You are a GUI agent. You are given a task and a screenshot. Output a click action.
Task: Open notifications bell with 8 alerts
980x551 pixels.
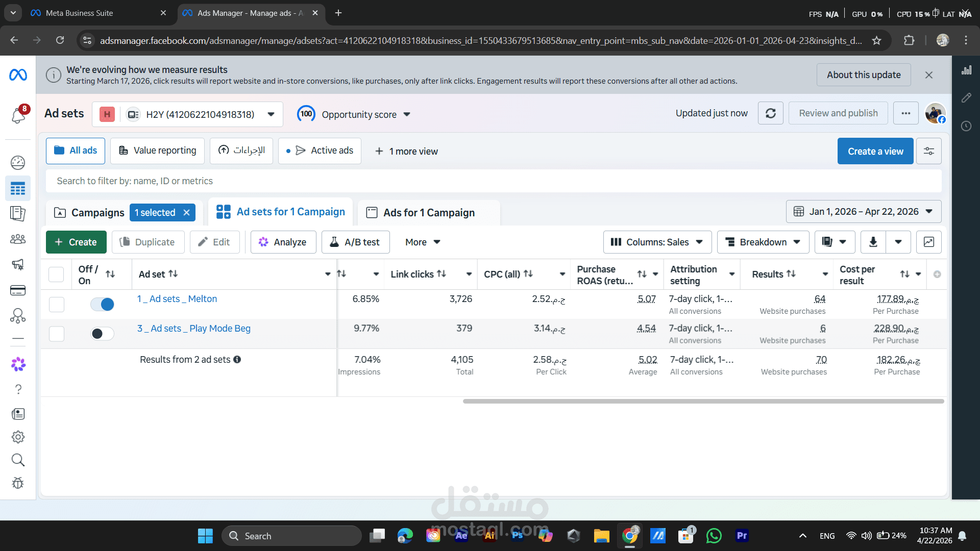(x=18, y=115)
